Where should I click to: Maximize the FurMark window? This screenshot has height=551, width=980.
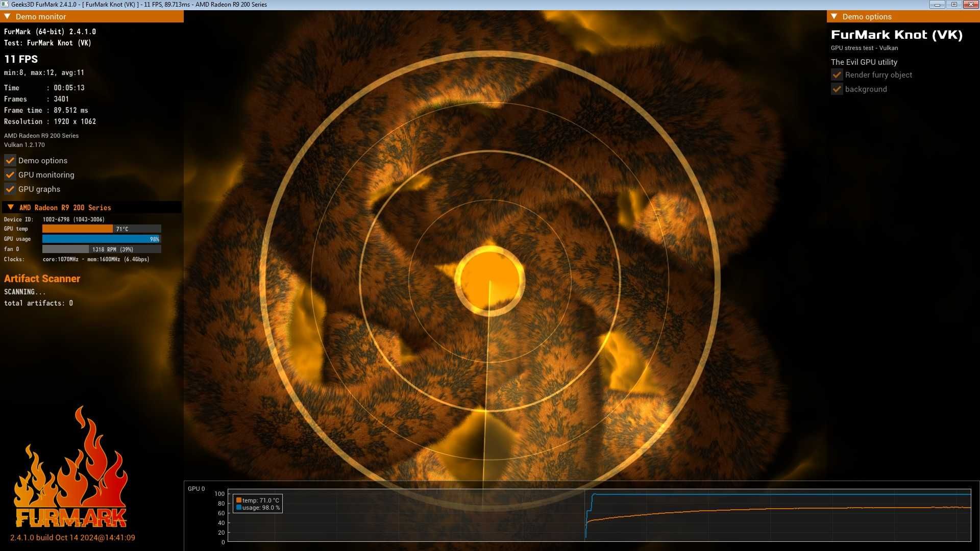[x=954, y=5]
